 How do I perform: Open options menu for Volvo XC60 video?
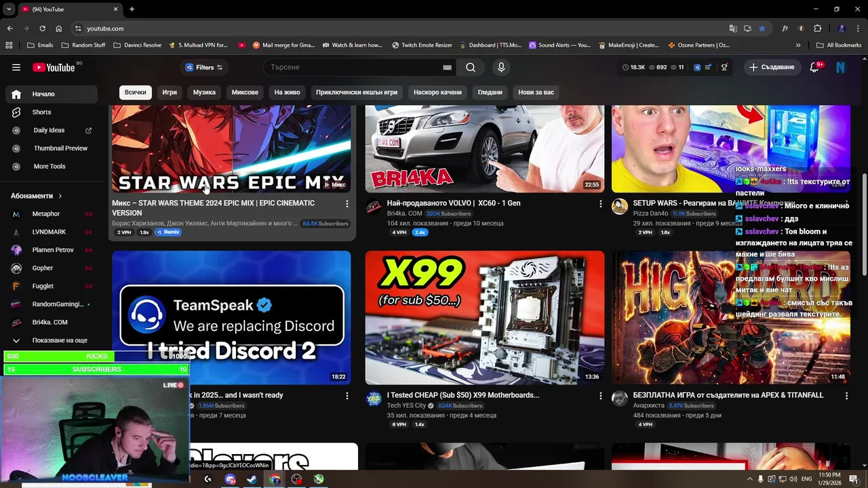(600, 203)
